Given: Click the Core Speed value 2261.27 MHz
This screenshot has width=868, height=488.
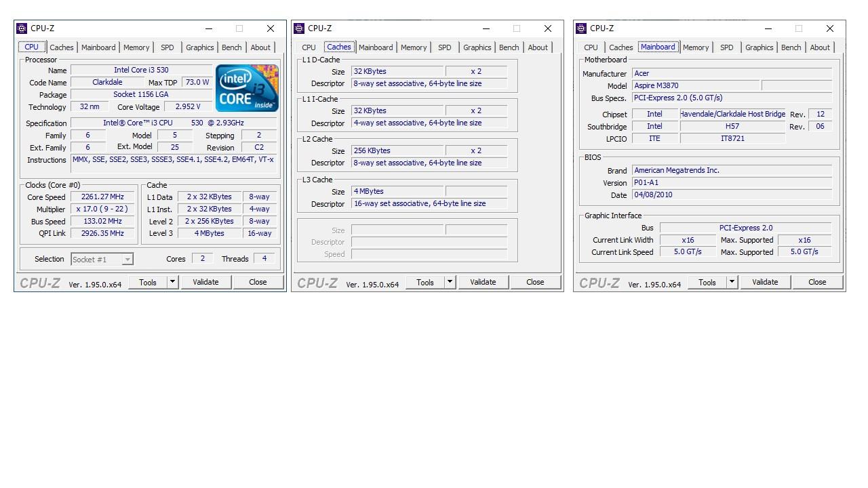Looking at the screenshot, I should (x=102, y=197).
